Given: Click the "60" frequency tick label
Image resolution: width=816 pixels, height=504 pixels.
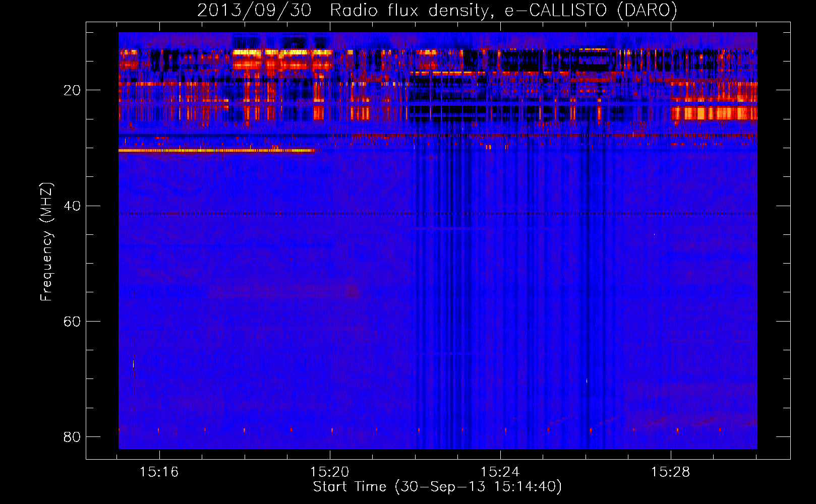Looking at the screenshot, I should point(72,322).
